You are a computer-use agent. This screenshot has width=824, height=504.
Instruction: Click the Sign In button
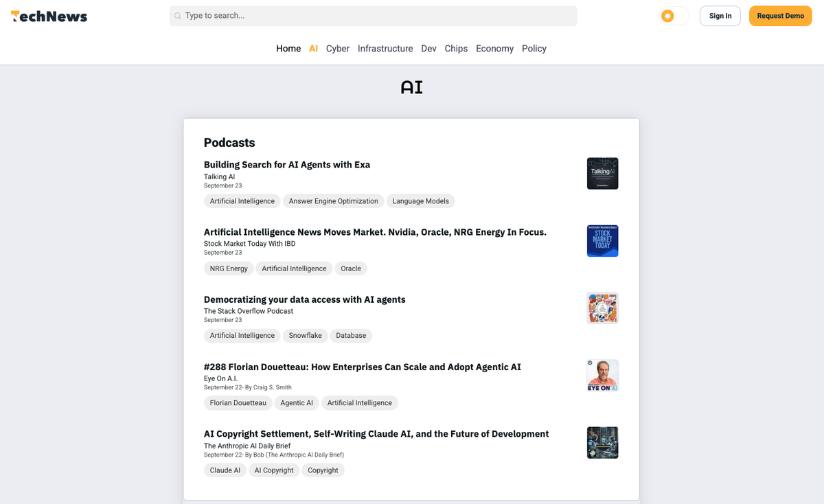[720, 15]
